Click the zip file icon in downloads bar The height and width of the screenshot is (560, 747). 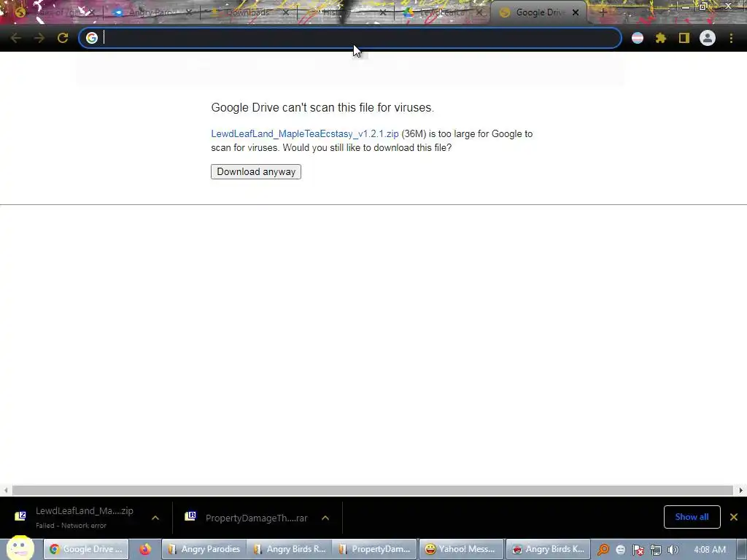(20, 516)
